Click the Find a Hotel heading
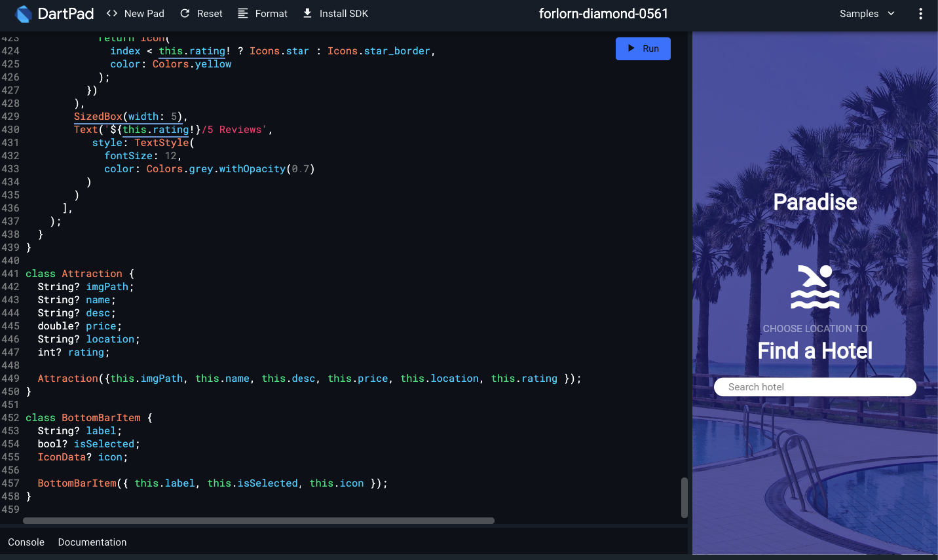The height and width of the screenshot is (560, 938). pos(815,351)
